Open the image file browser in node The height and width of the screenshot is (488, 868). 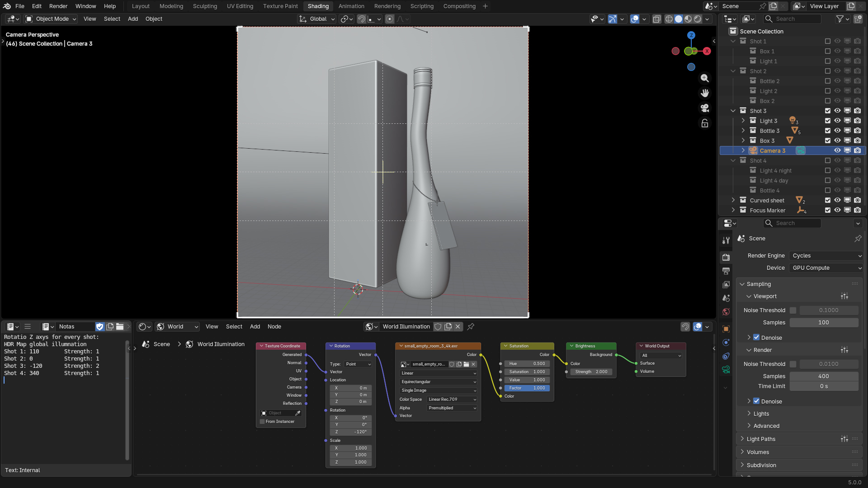point(466,364)
